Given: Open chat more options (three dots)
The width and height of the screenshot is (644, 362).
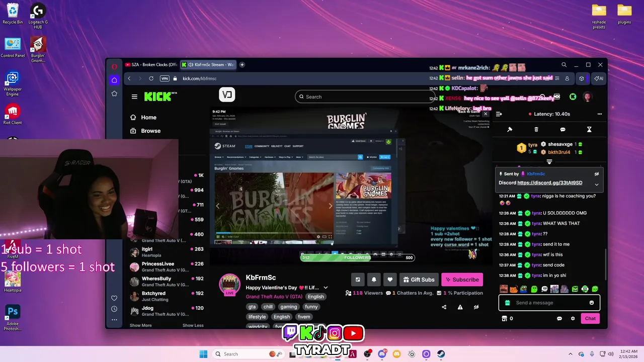Looking at the screenshot, I should pyautogui.click(x=599, y=114).
